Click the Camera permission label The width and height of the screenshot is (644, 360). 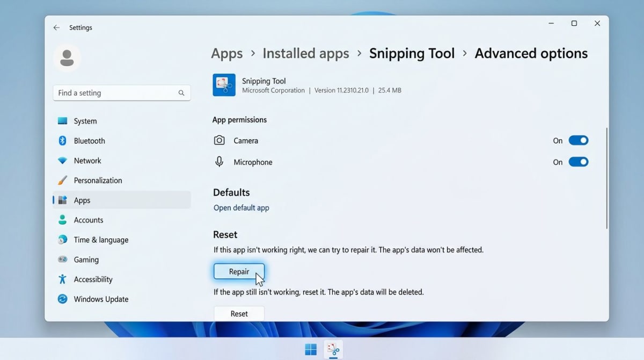tap(246, 141)
